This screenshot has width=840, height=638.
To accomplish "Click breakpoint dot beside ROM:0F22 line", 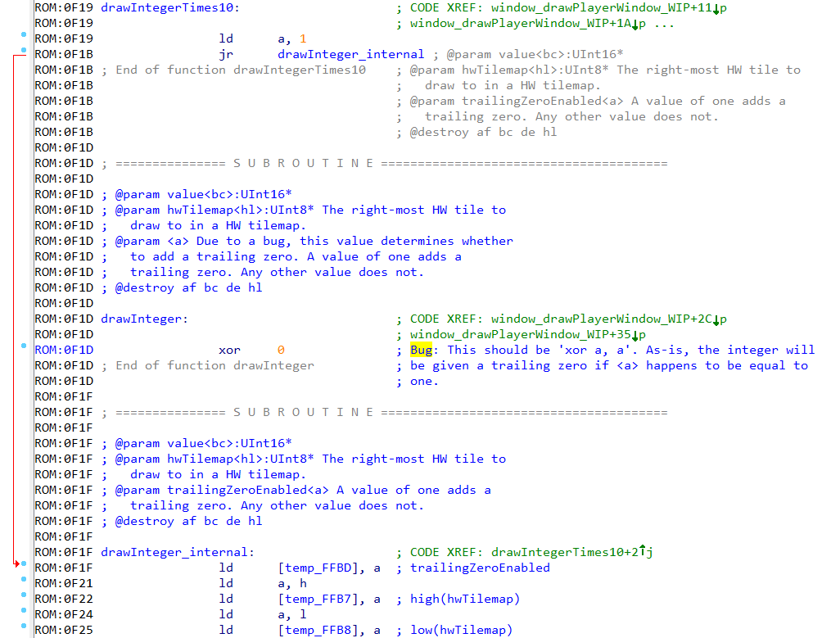I will coord(24,595).
